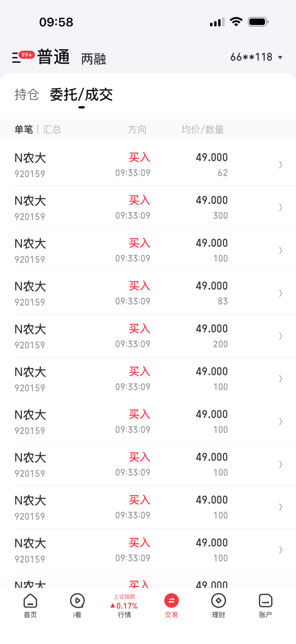The image size is (296, 644).
Task: Open 行情 market quotes with 上证指数
Action: [124, 606]
